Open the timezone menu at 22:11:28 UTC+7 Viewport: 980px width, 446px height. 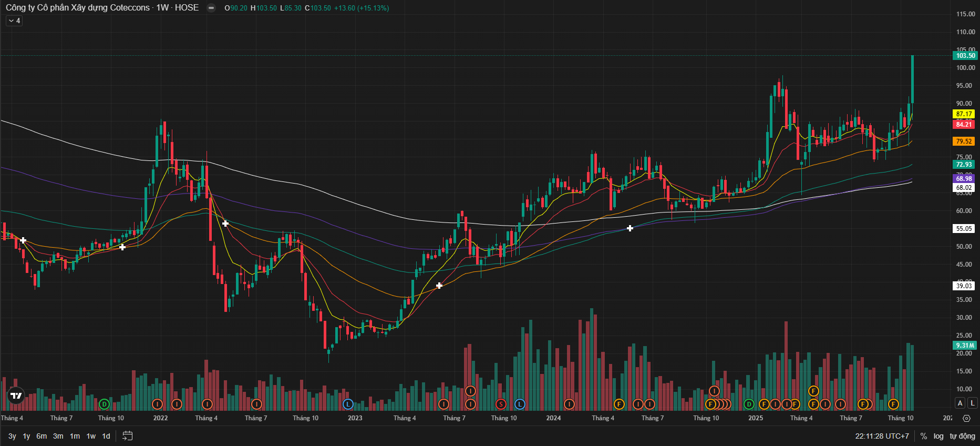(882, 436)
